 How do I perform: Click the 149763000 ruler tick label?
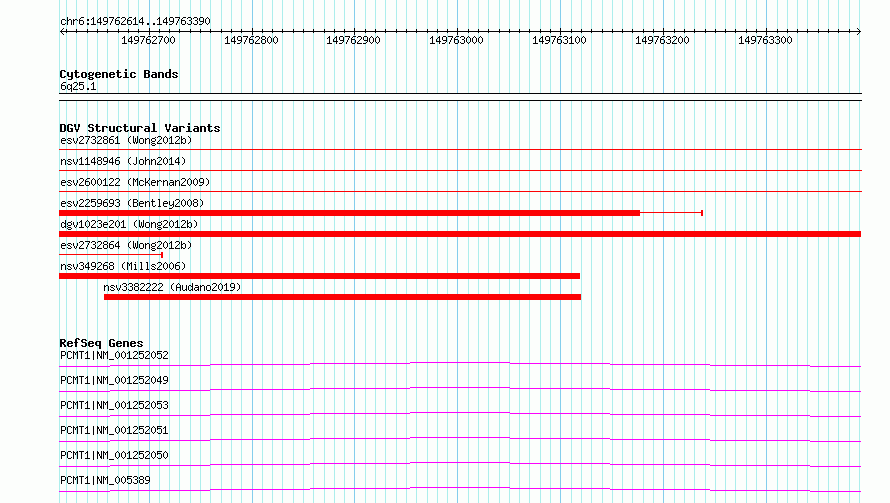456,40
